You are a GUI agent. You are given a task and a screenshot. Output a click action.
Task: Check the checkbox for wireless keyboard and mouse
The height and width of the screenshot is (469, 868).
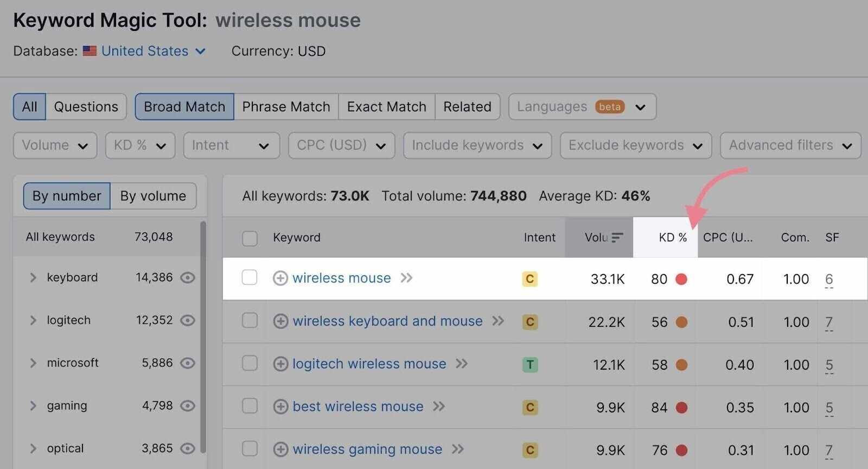(x=250, y=321)
